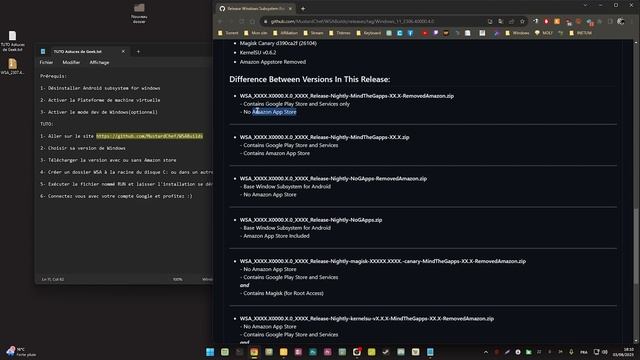The width and height of the screenshot is (640, 360).
Task: Select the WSA archive on desktop
Action: point(12,67)
